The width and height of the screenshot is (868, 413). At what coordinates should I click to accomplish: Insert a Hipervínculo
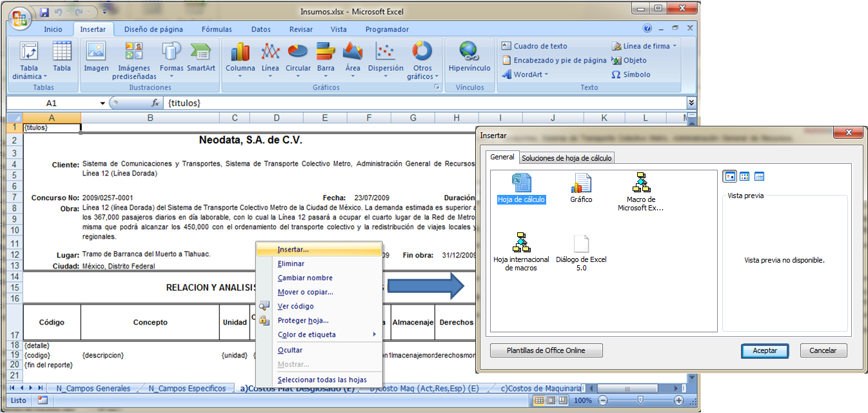coord(469,57)
